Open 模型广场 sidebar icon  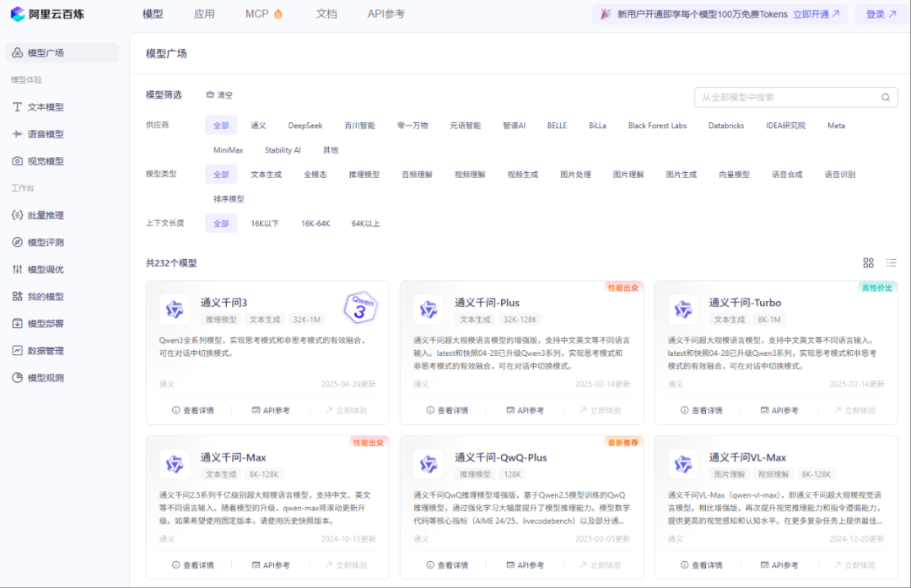coord(18,53)
